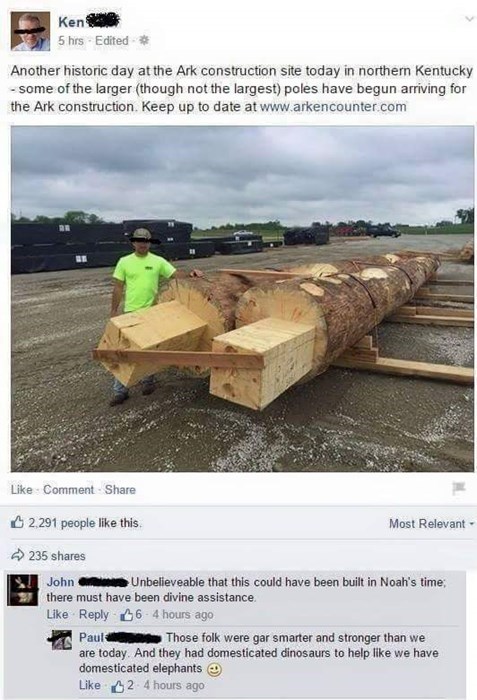Share the Ark construction post
This screenshot has width=477, height=700.
tap(120, 490)
